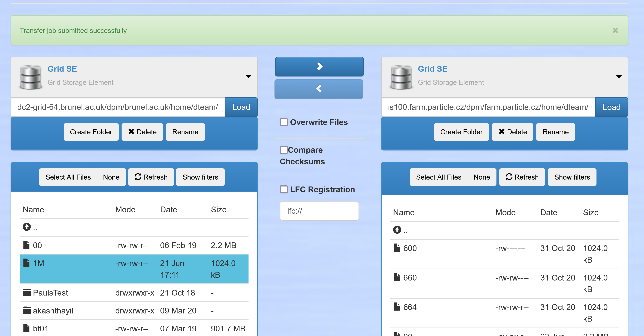
Task: Click the file icon for 660
Action: click(397, 277)
